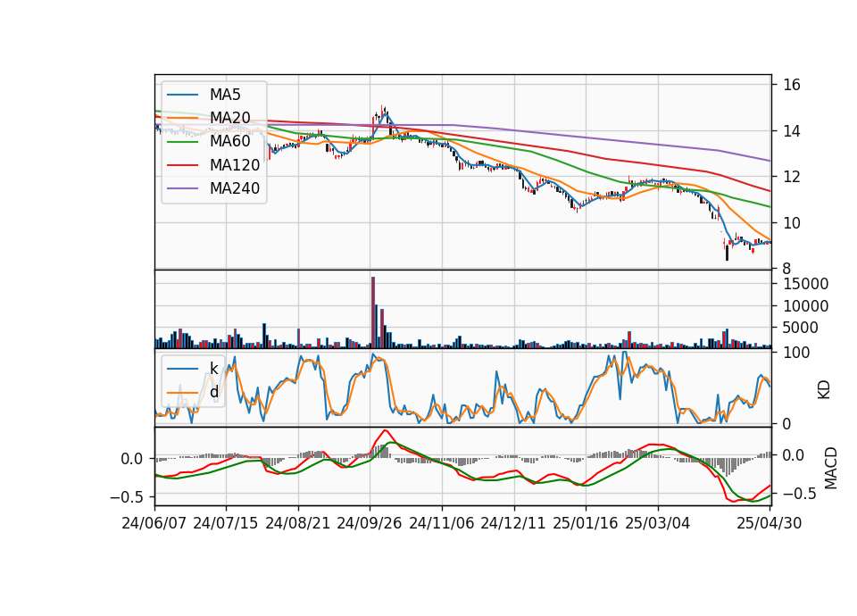The height and width of the screenshot is (616, 857).
Task: Click the 24/12/11 date tick label
Action: click(x=513, y=523)
